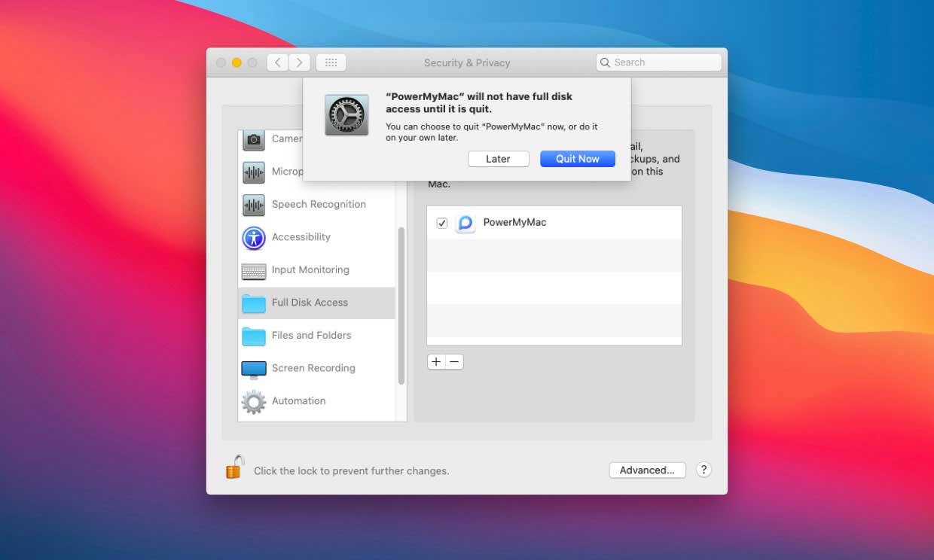Click "Click the lock to prevent further changes" text
Image resolution: width=934 pixels, height=560 pixels.
(351, 471)
